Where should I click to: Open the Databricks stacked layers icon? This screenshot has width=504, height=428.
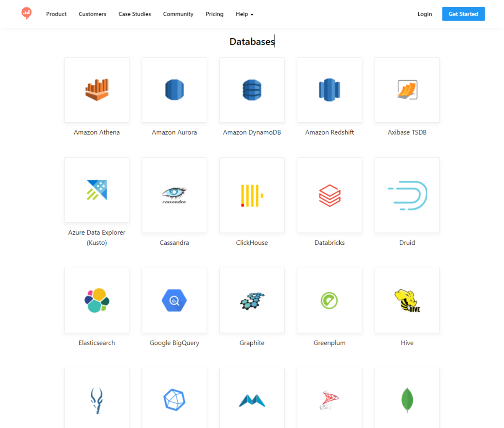330,195
